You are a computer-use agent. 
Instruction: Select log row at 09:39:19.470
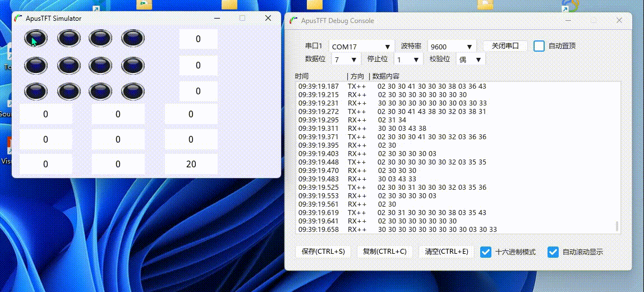pyautogui.click(x=455, y=171)
